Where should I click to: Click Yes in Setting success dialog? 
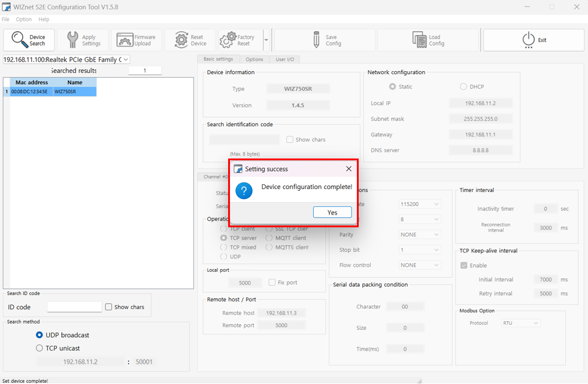[332, 212]
